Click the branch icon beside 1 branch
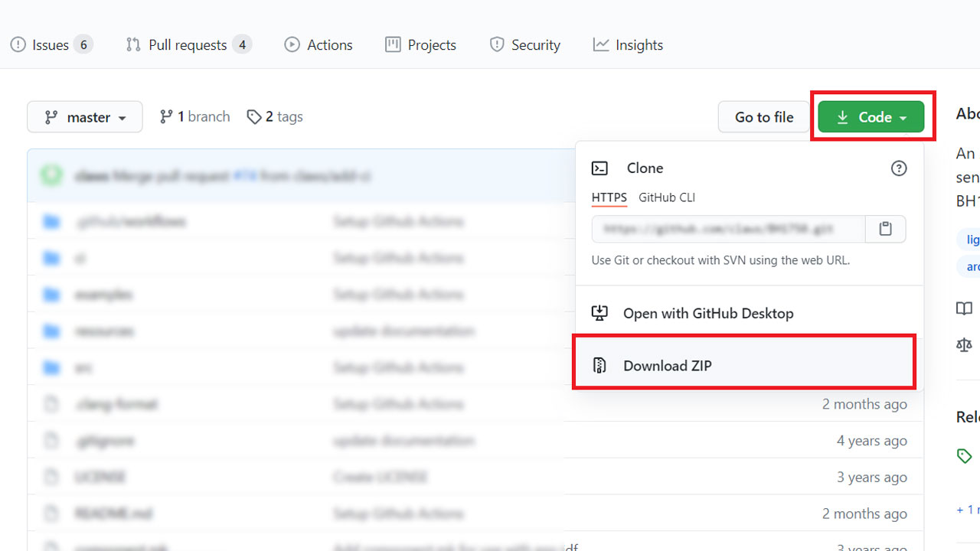980x551 pixels. coord(166,116)
